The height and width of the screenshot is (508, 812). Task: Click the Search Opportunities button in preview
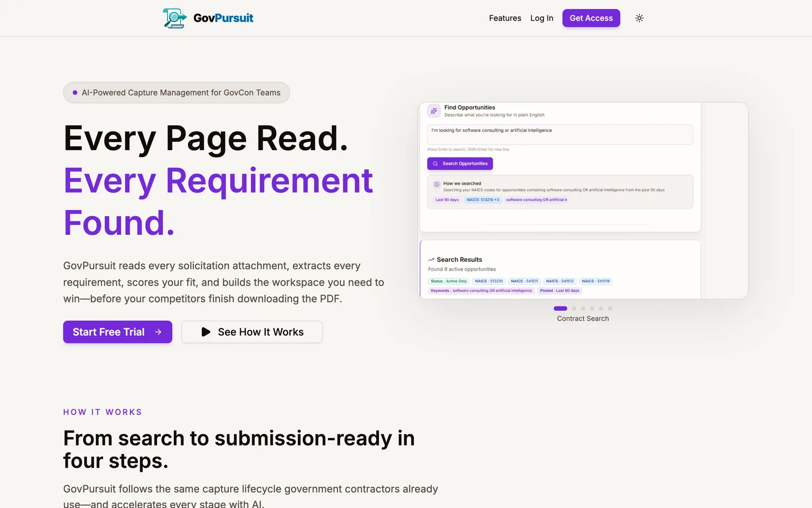[460, 164]
